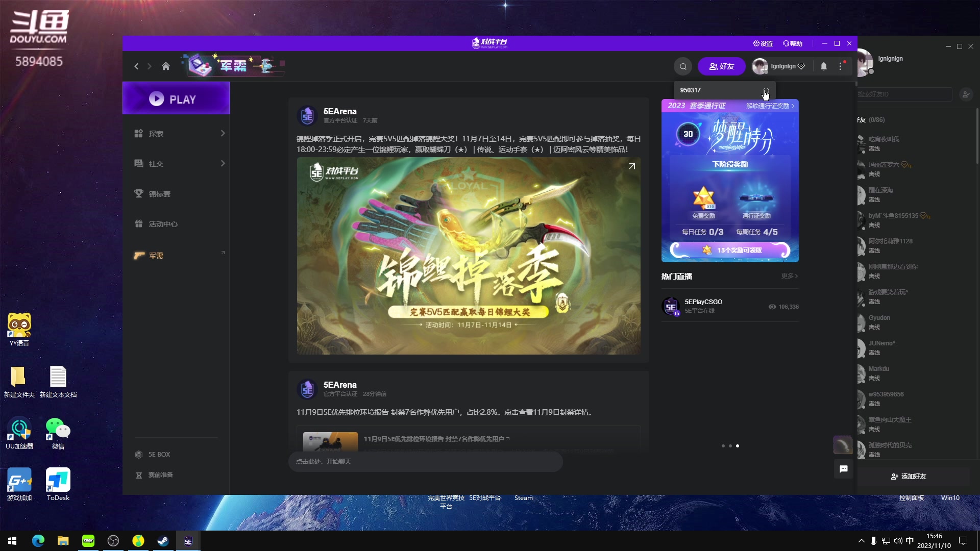Open volume control in system tray
The height and width of the screenshot is (551, 980).
(898, 541)
